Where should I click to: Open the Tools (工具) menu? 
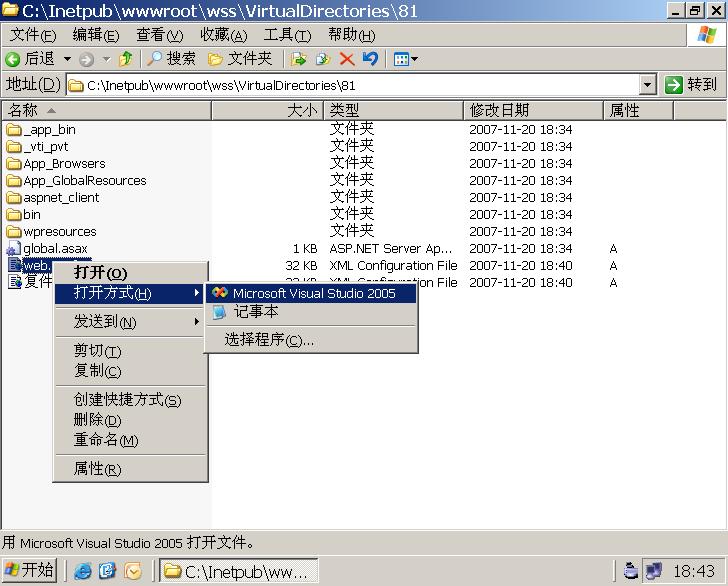pos(287,35)
